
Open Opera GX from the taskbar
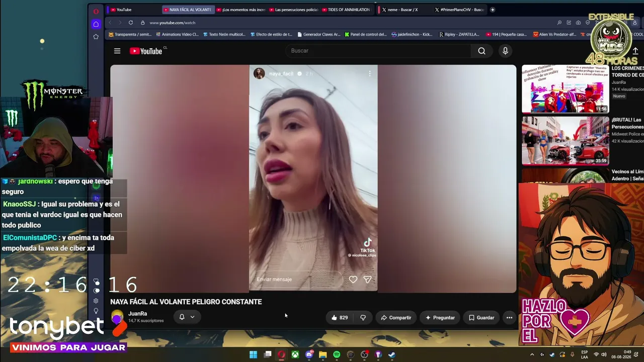tap(281, 355)
